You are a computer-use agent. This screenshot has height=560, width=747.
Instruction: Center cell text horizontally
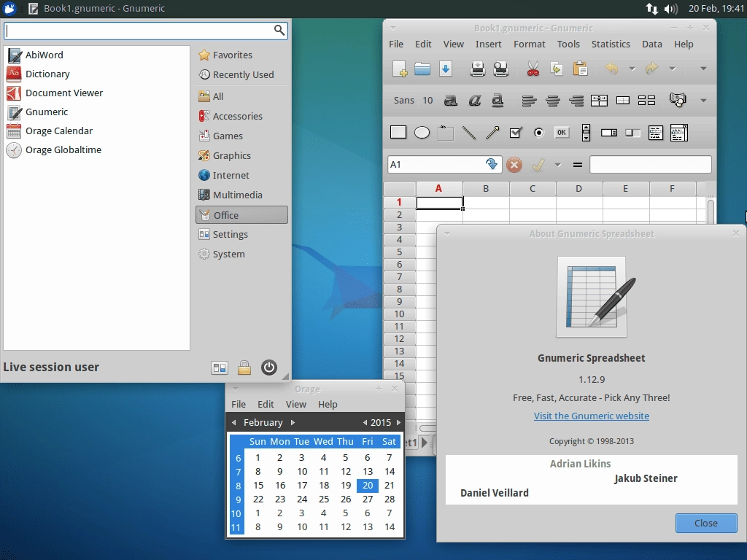coord(553,101)
